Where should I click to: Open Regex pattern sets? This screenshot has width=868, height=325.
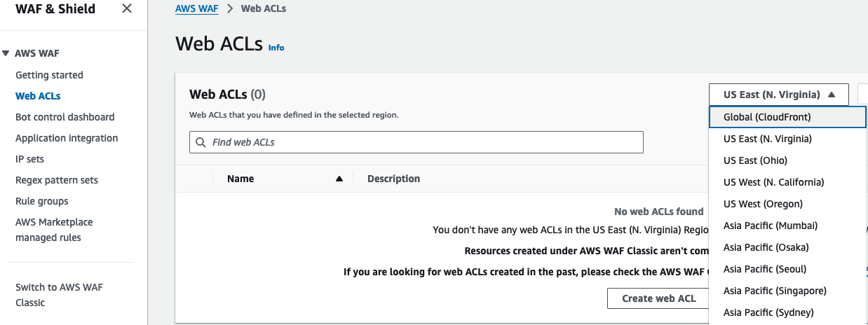[57, 180]
